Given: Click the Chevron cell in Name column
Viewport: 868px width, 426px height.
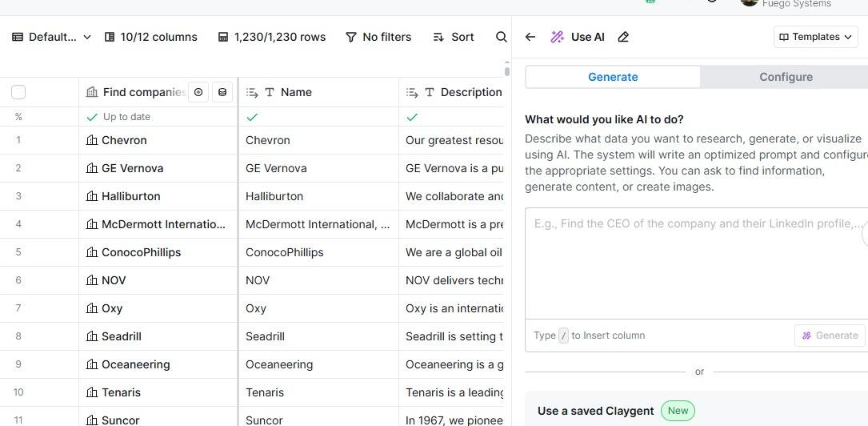Looking at the screenshot, I should pos(318,140).
